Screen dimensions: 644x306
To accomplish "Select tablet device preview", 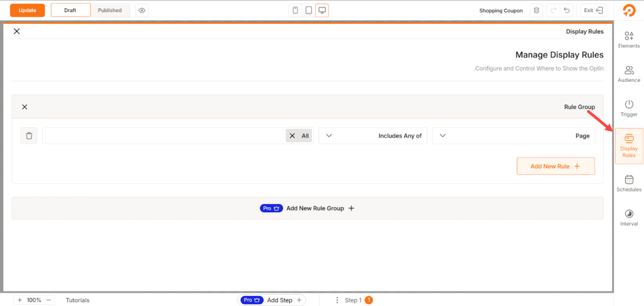I will click(x=308, y=10).
